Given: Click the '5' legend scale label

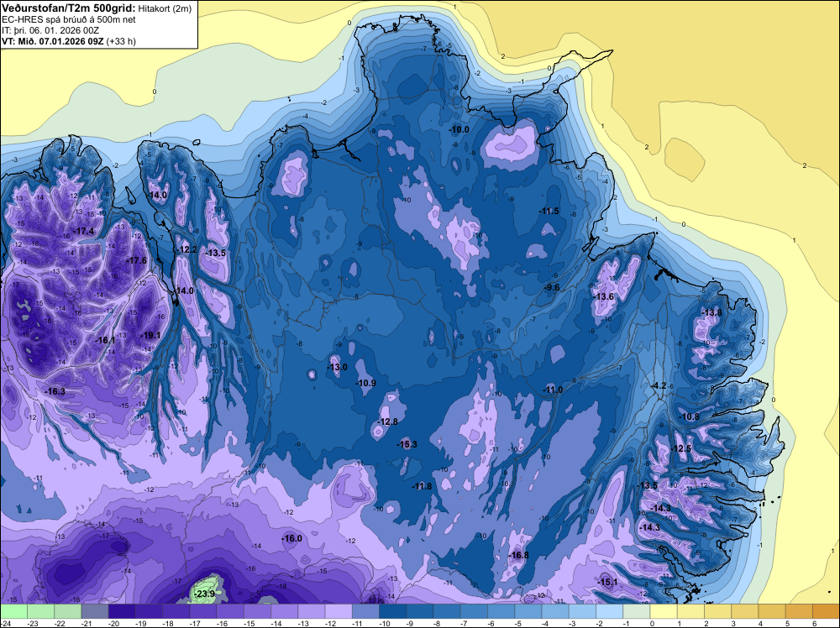Looking at the screenshot, I should click(788, 623).
